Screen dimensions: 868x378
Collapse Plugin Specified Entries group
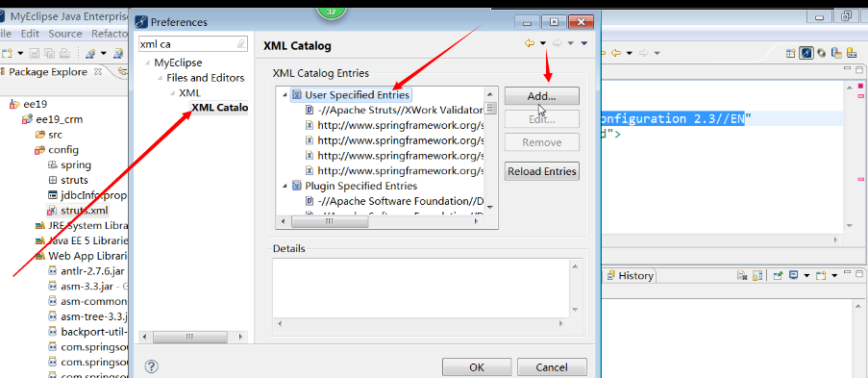285,186
